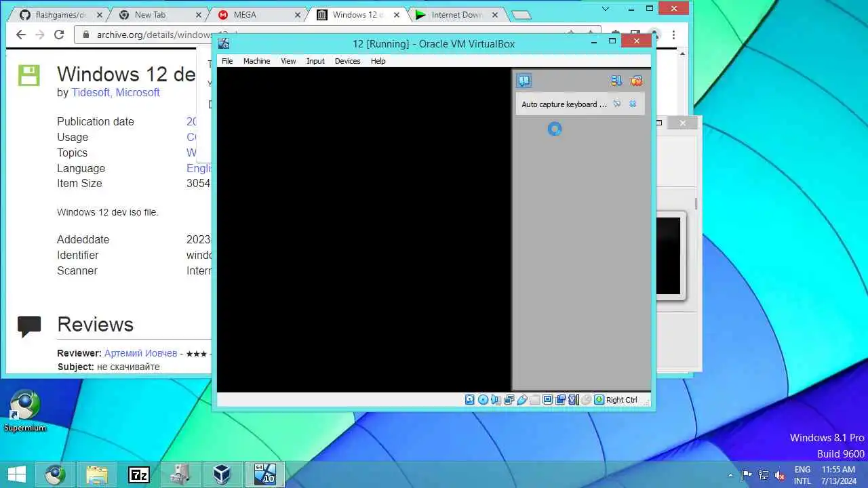Open the Machine menu
Screen dimensions: 868x488
tap(256, 61)
